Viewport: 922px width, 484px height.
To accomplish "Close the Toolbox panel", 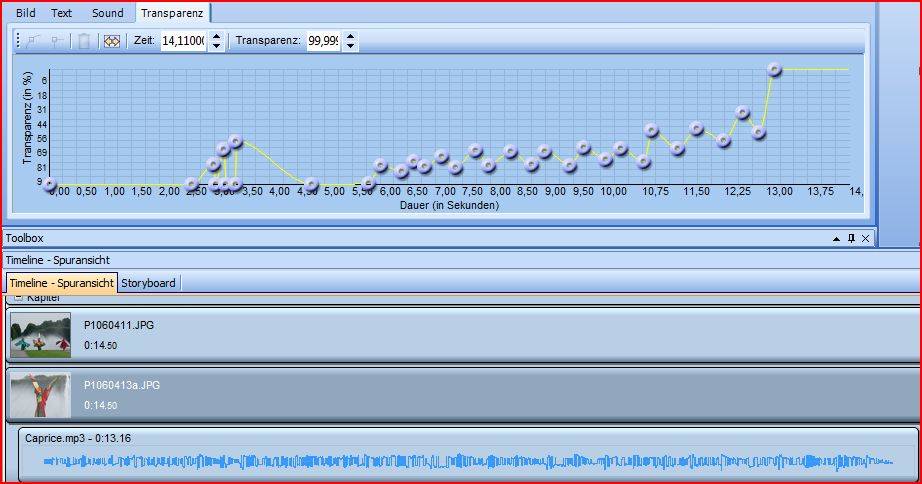I will (866, 238).
